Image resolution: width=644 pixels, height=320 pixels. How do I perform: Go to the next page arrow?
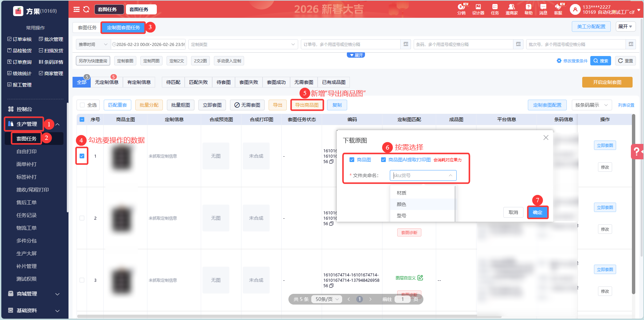(370, 299)
